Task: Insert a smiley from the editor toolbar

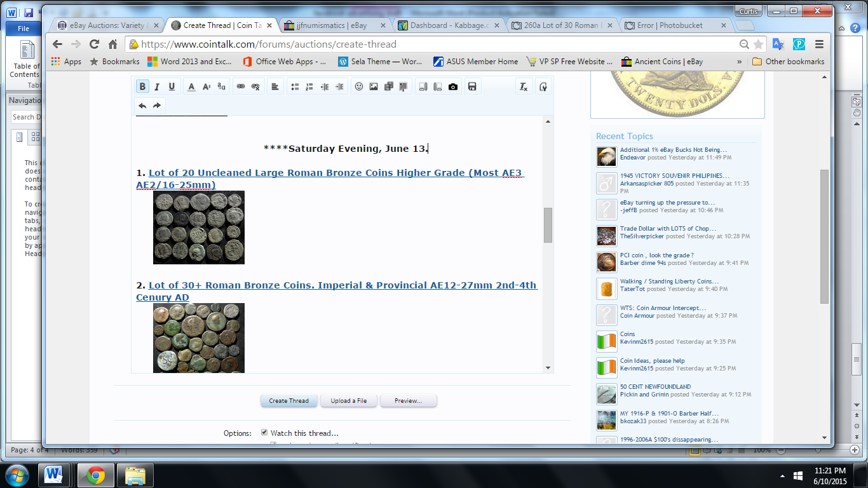Action: [359, 87]
